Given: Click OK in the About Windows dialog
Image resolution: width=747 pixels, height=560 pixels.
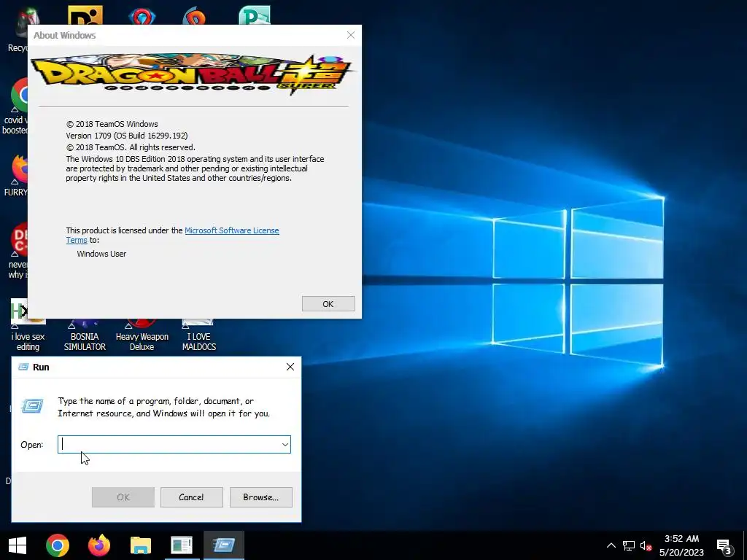Looking at the screenshot, I should click(x=328, y=304).
